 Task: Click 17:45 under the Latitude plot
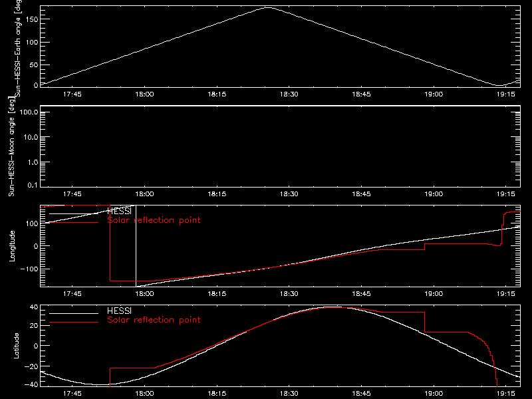click(72, 394)
